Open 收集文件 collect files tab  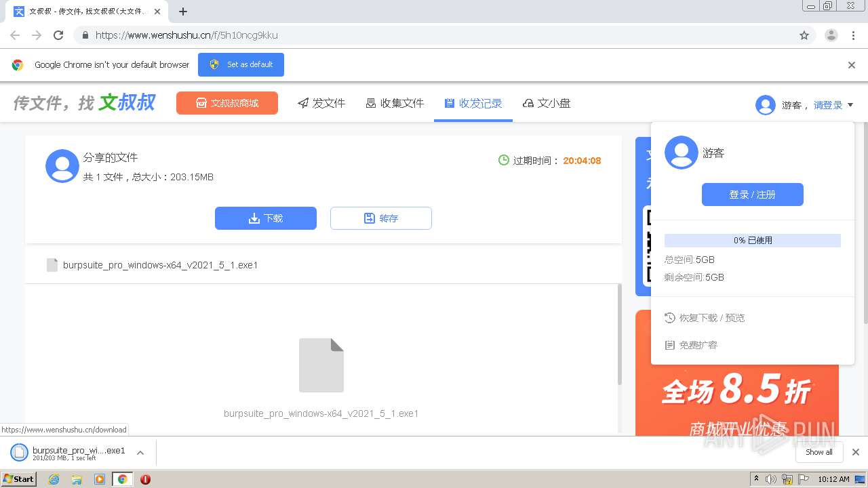tap(395, 103)
